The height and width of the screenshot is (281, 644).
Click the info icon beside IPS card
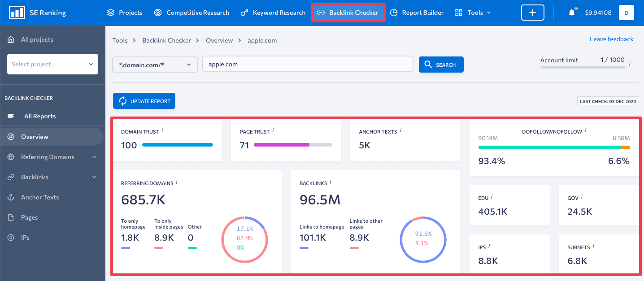489,246
